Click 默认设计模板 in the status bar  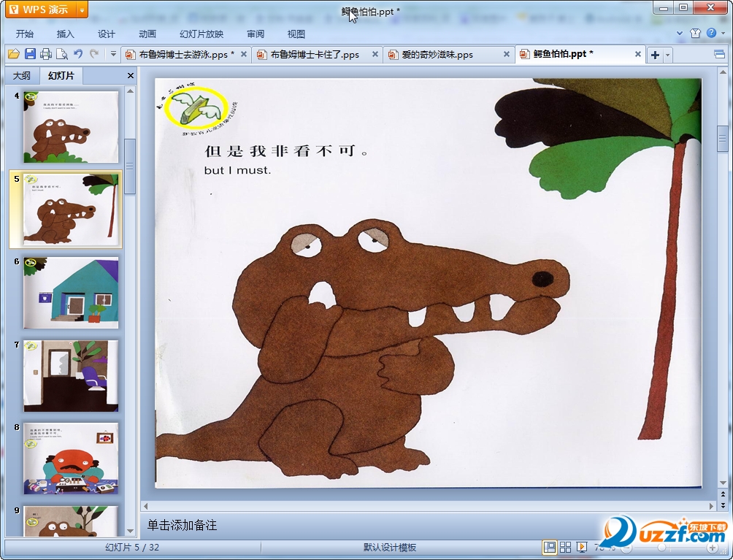click(x=389, y=548)
